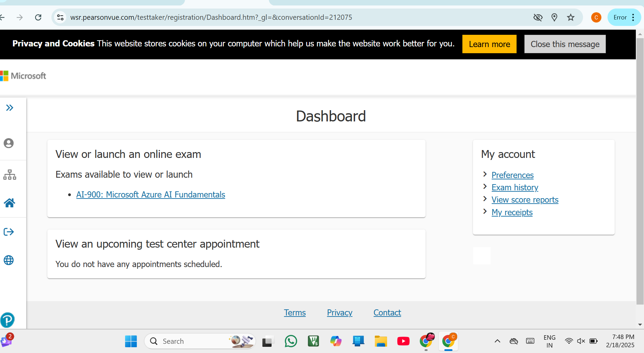This screenshot has height=353, width=644.
Task: Click the Learn more cookie button
Action: pyautogui.click(x=489, y=44)
